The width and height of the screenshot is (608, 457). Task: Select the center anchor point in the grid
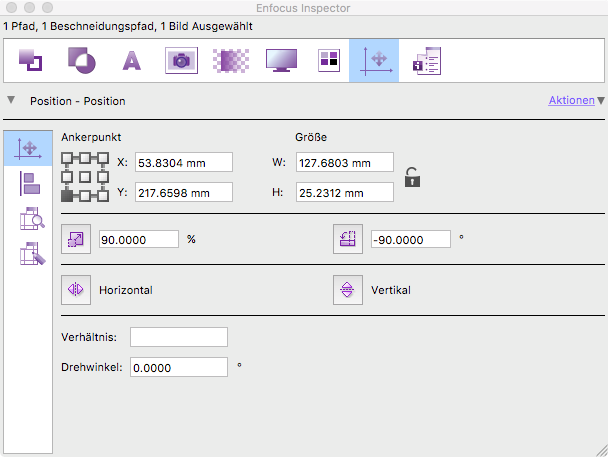coord(84,177)
